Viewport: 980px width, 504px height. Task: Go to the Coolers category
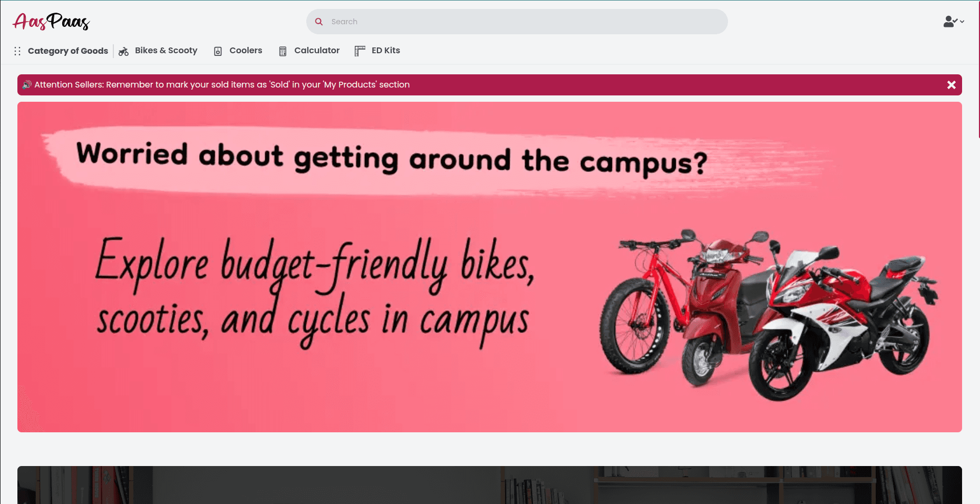246,51
